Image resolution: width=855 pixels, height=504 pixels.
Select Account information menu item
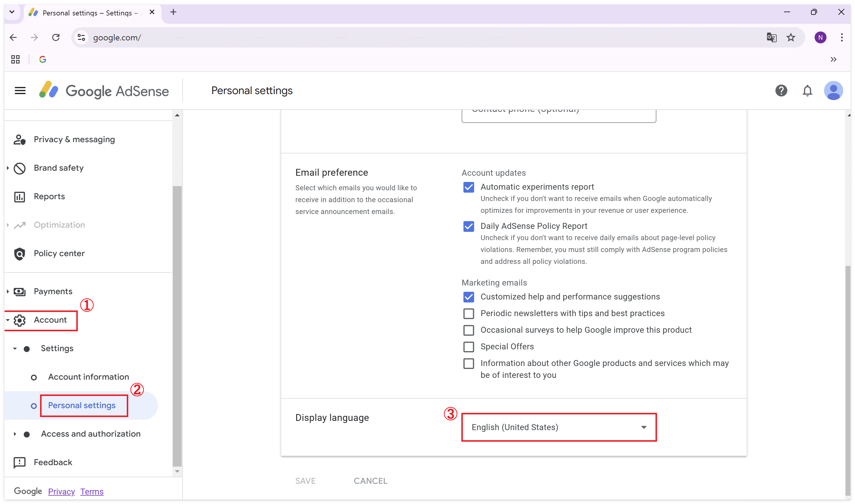pyautogui.click(x=88, y=377)
